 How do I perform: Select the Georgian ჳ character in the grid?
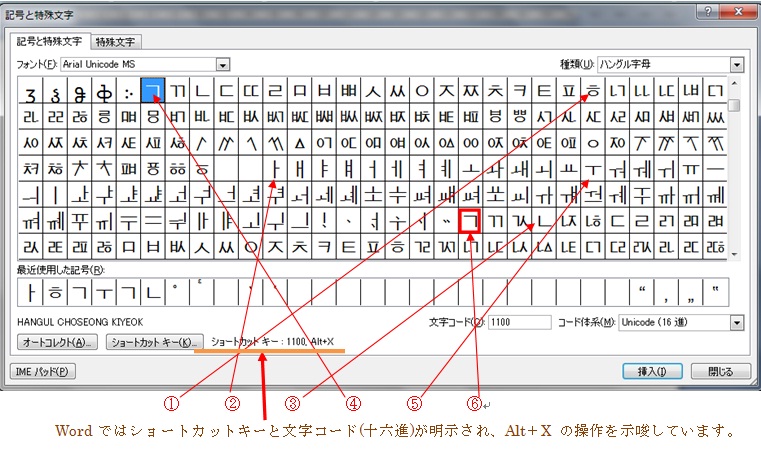pyautogui.click(x=30, y=90)
